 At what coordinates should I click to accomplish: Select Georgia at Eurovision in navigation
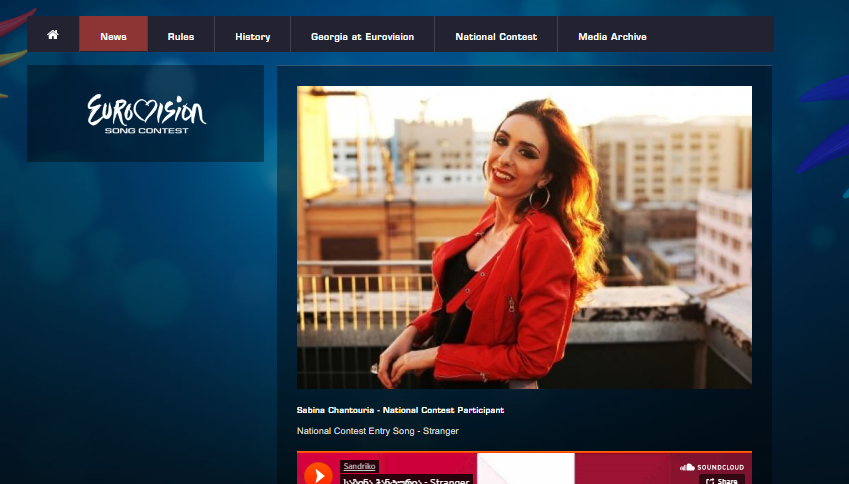[362, 36]
